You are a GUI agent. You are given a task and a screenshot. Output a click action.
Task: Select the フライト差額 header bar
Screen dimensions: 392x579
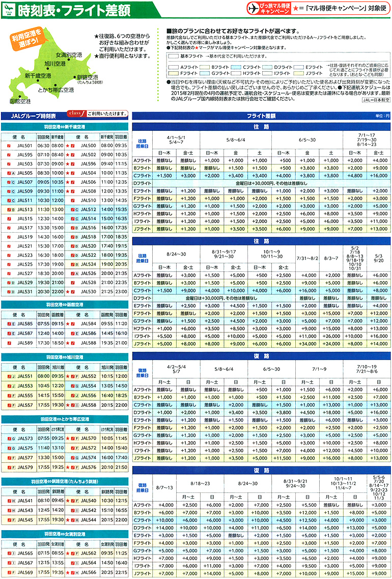(261, 116)
